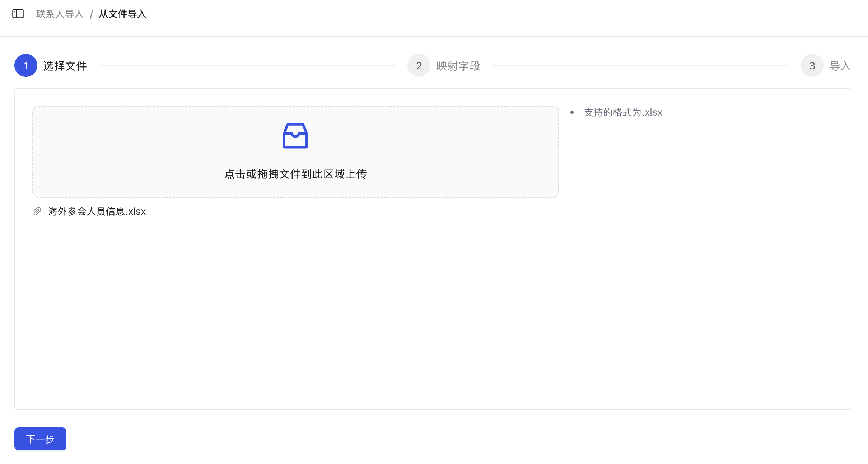Screen dimensions: 868x464
Task: Click the bullet point beside the format hint
Action: tap(572, 112)
